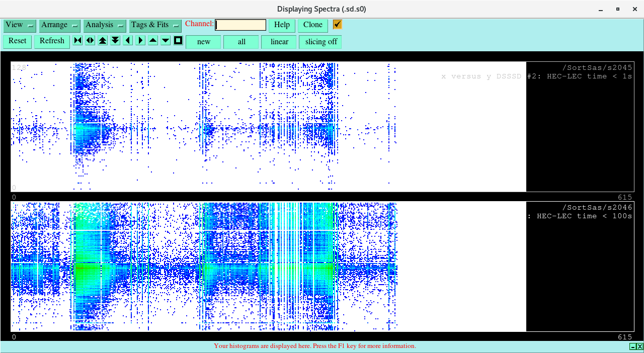Viewport: 644px width, 353px height.
Task: Open the Analysis menu
Action: pos(105,25)
